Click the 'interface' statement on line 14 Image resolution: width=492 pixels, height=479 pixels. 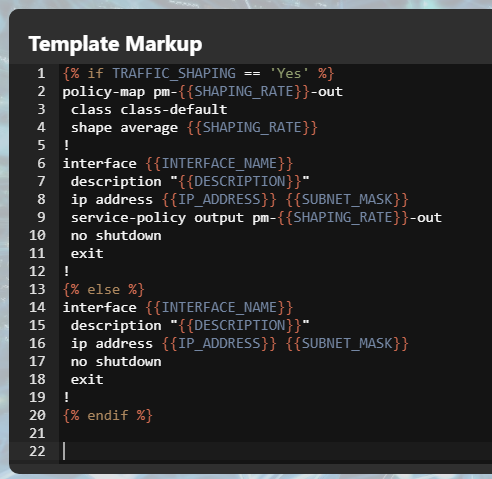pos(177,308)
